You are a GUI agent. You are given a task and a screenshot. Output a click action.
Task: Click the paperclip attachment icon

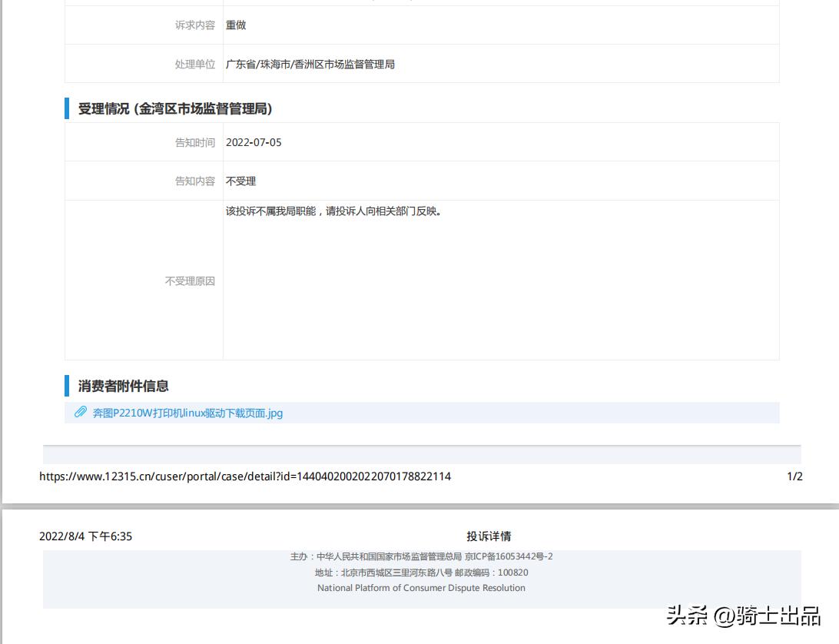point(80,413)
